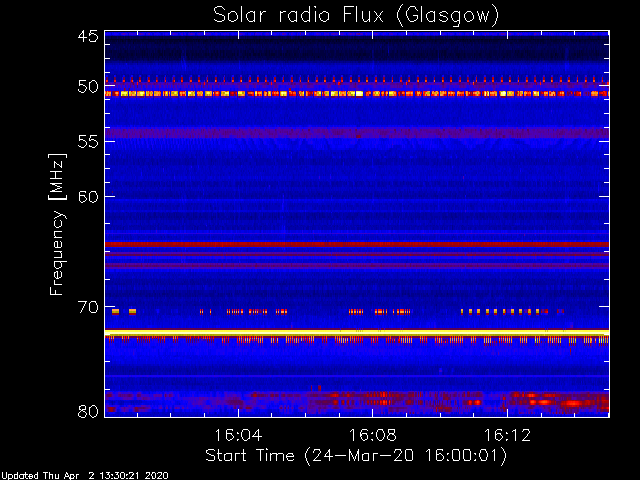Click the bright yellow band just below 70 MHz
The height and width of the screenshot is (480, 640).
(x=357, y=333)
